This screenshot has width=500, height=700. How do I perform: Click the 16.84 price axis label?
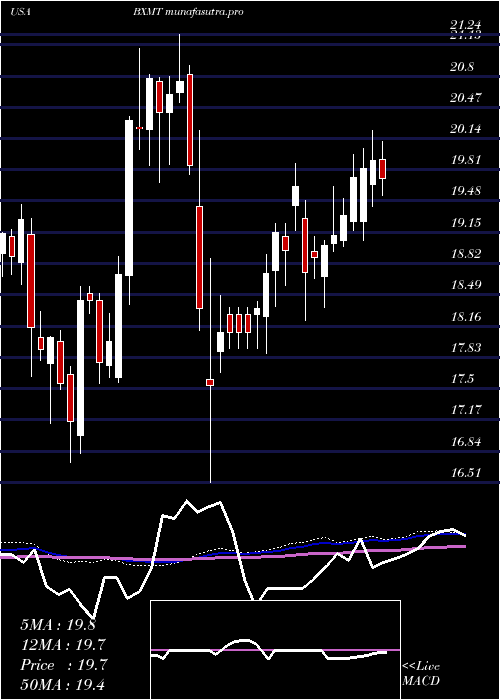[467, 442]
